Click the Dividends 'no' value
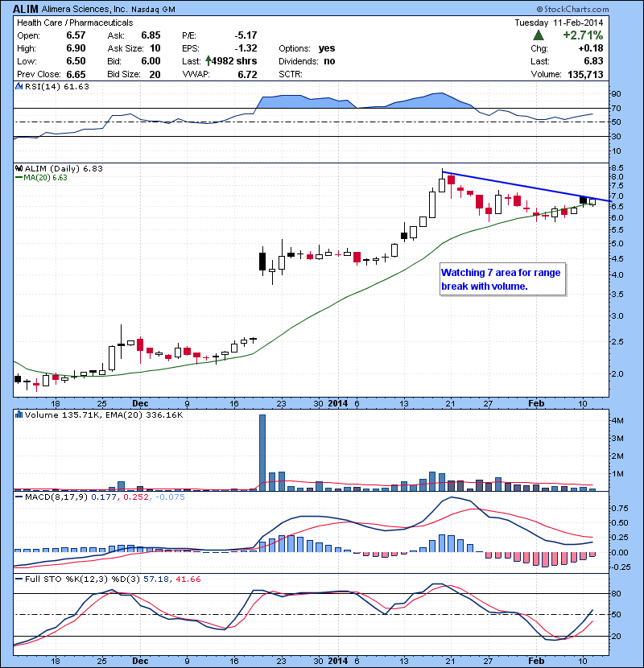Screen dimensions: 644x668 pos(329,61)
